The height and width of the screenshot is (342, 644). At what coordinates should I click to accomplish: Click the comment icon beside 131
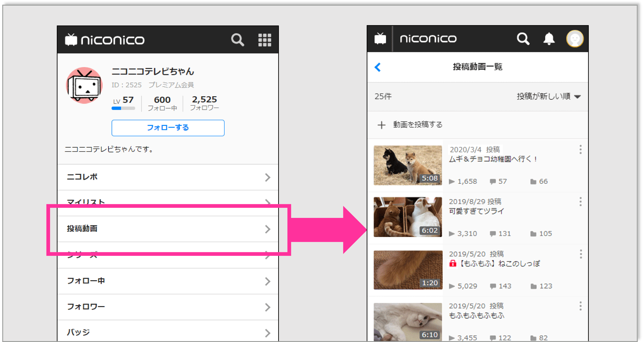coord(492,234)
